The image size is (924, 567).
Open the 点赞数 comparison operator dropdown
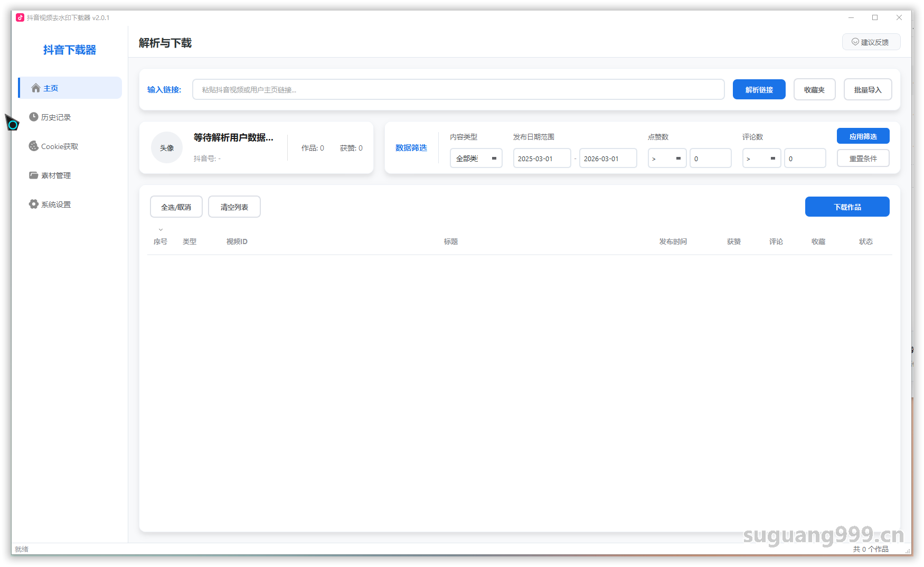pyautogui.click(x=666, y=159)
